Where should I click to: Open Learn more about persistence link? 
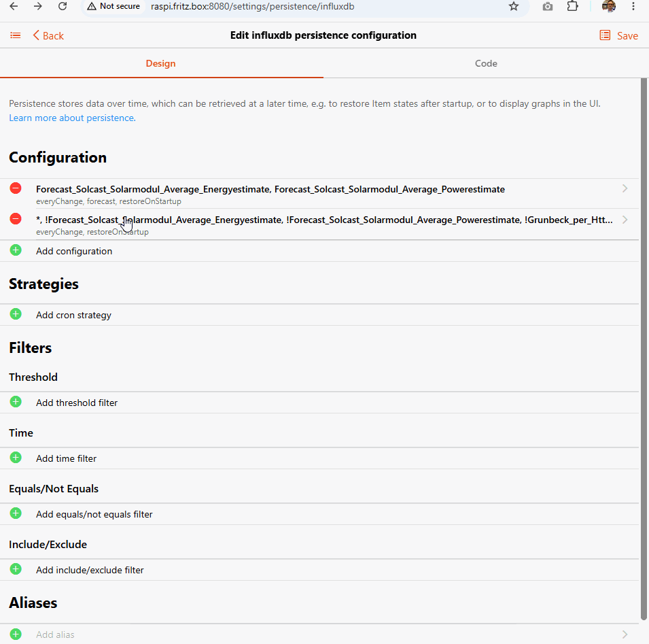pyautogui.click(x=72, y=118)
